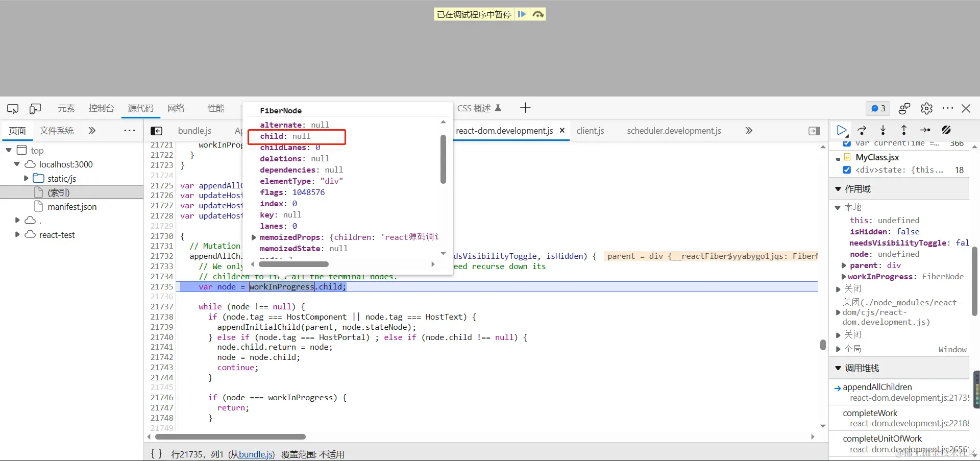Open the customize DevTools three-dots menu
The height and width of the screenshot is (461, 980).
948,108
